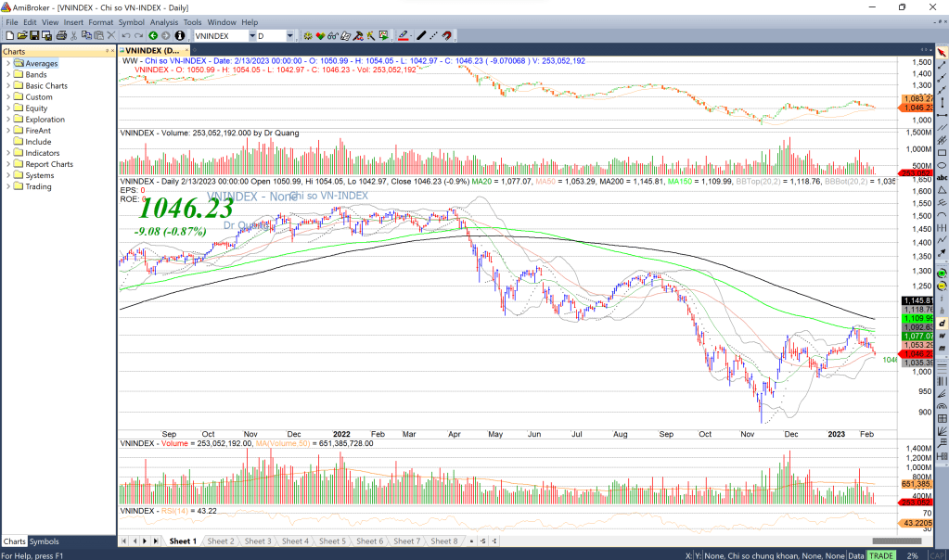Open the Analysis menu
This screenshot has width=949, height=560.
coord(163,21)
